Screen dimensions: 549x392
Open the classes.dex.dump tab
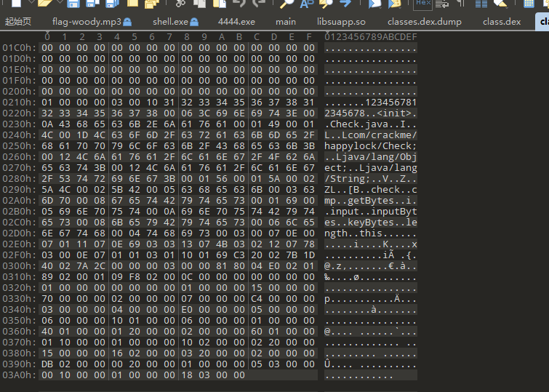tap(425, 22)
